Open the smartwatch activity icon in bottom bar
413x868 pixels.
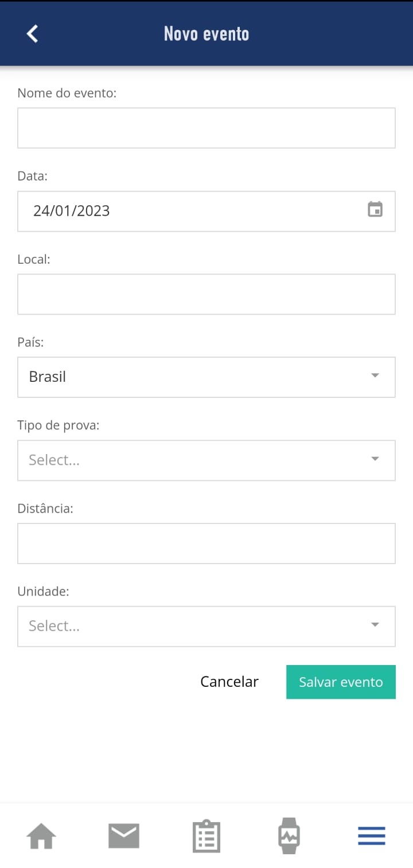(x=289, y=836)
